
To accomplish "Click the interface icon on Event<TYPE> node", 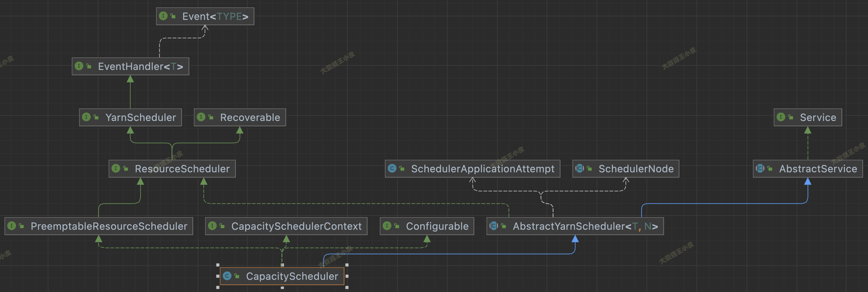I will tap(163, 16).
